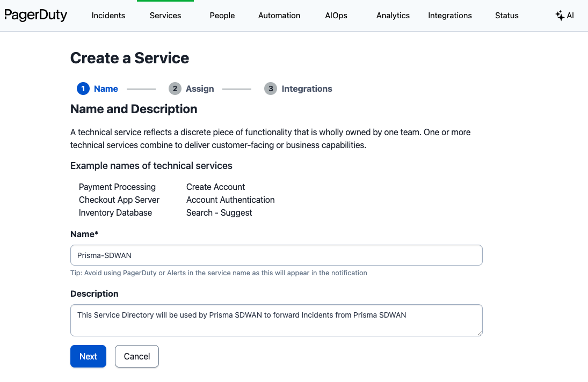Click the Integrations step label
Screen dimensions: 588x382
pos(307,89)
